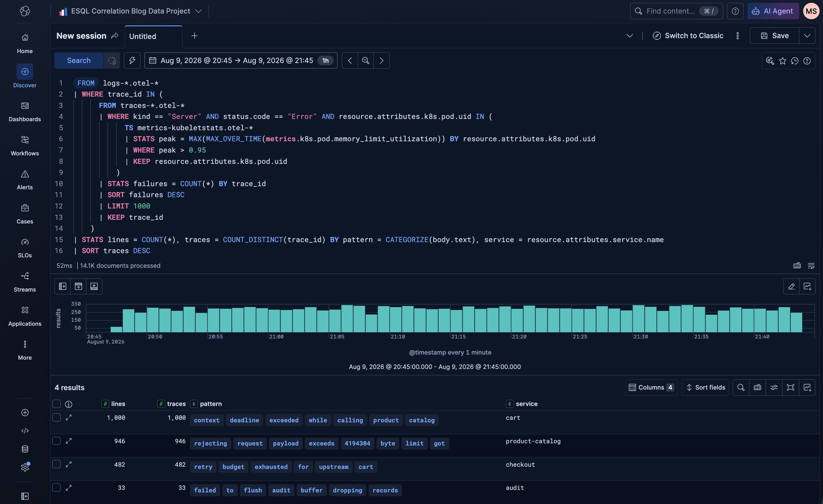Open the AI Agent
The image size is (823, 504).
click(x=773, y=11)
